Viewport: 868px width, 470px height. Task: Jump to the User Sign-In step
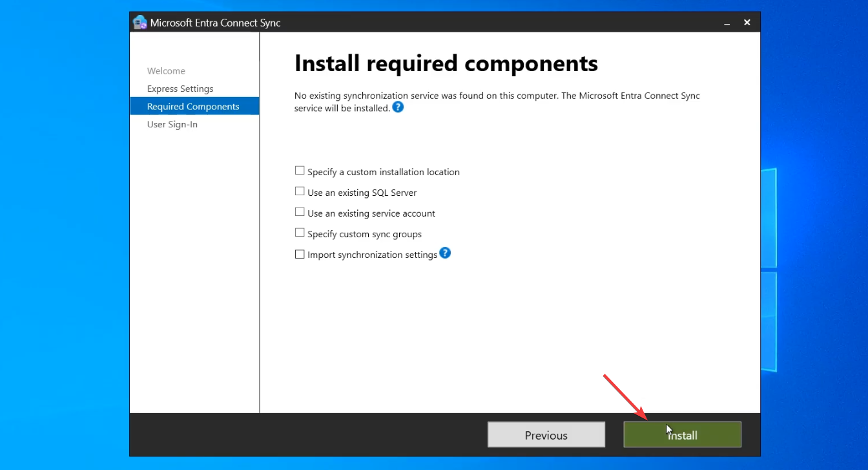(172, 124)
